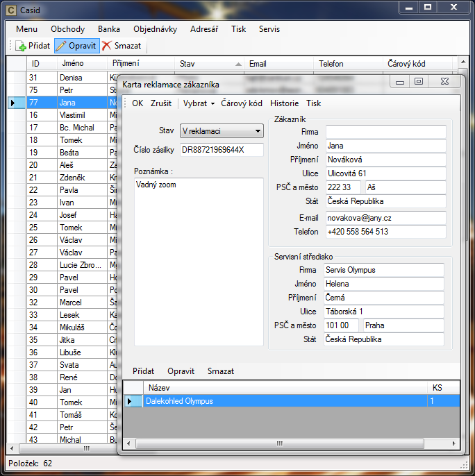Screen dimensions: 475x476
Task: Close the Karta reklamace zákazníka window
Action: [444, 81]
